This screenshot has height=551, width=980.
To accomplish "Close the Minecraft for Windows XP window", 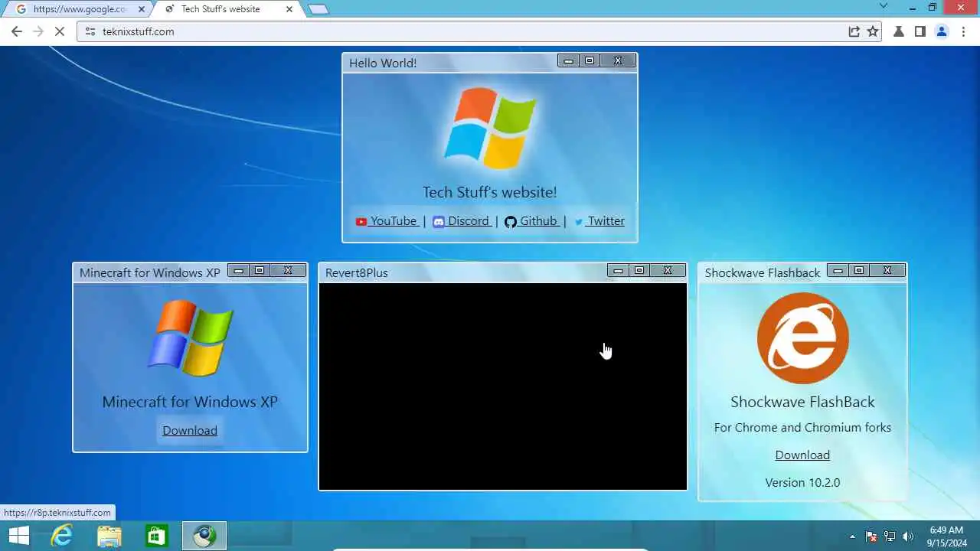I will 288,270.
